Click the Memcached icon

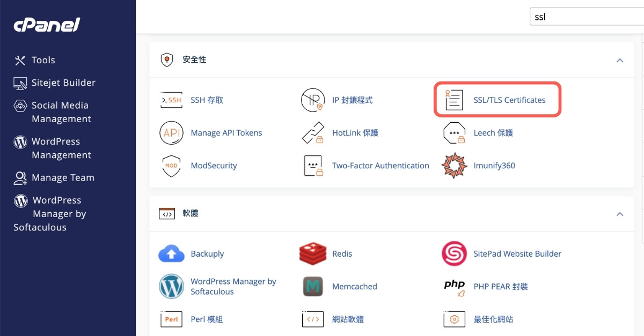(x=312, y=286)
